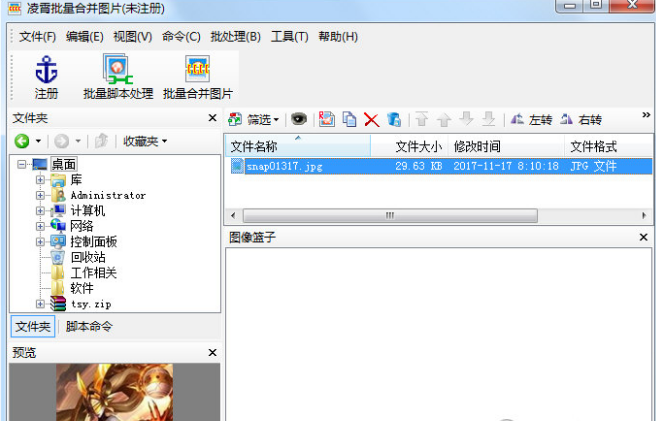Screen dimensions: 656x421
Task: Click the green back arrow
Action: pos(22,141)
